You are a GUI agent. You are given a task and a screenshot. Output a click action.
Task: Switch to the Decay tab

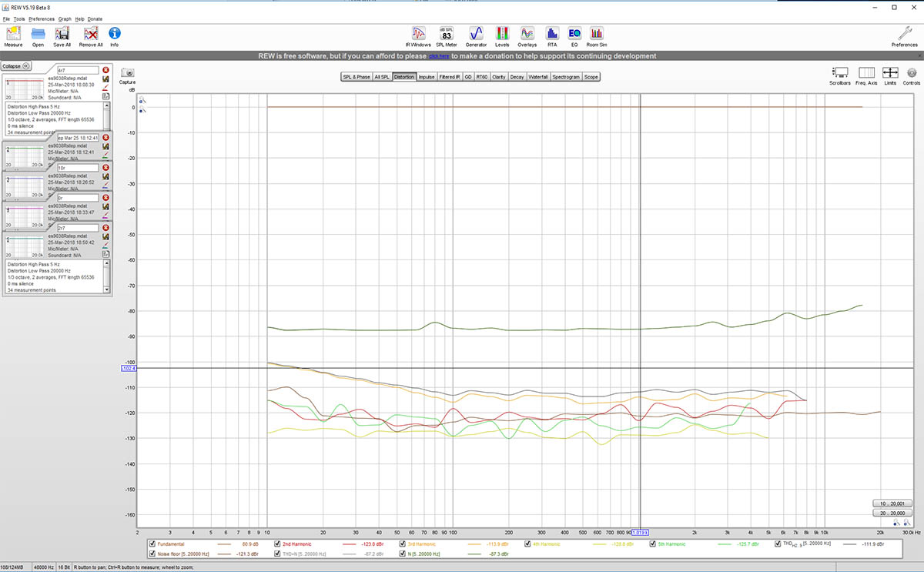(x=517, y=77)
